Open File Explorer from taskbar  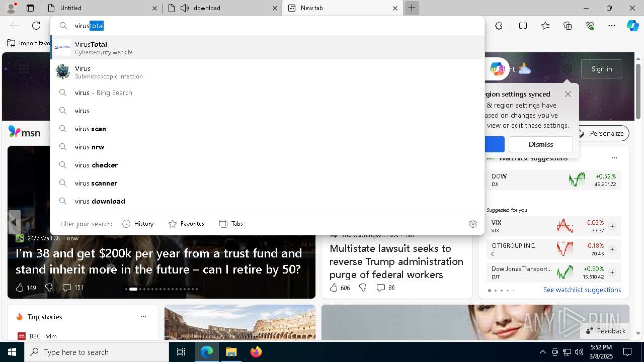pyautogui.click(x=231, y=352)
